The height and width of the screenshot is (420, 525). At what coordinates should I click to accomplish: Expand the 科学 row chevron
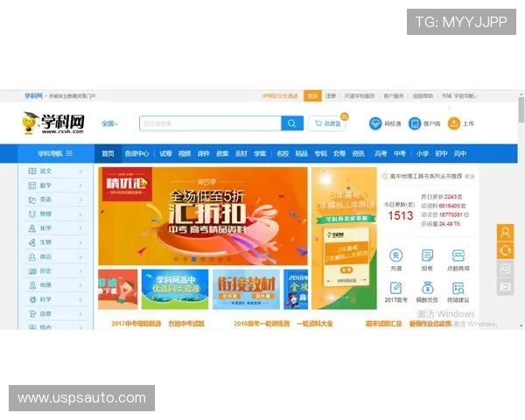click(x=80, y=300)
